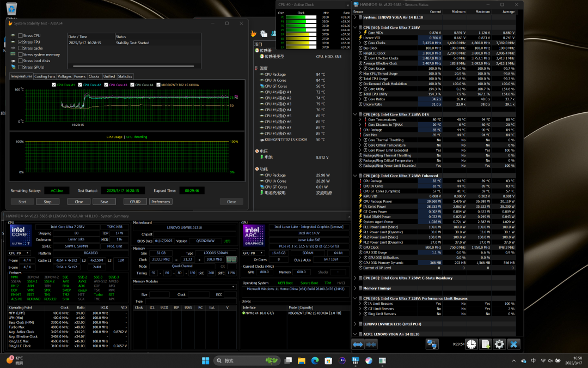The image size is (588, 368).
Task: Expand the System: LENOVO YOGA Air 14 ILL10 group
Action: tap(355, 17)
